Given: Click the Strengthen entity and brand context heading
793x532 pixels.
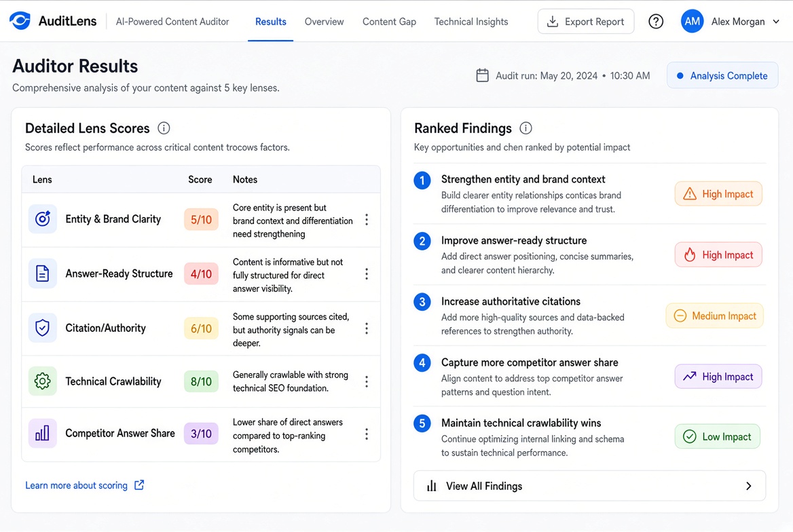Looking at the screenshot, I should [x=523, y=179].
